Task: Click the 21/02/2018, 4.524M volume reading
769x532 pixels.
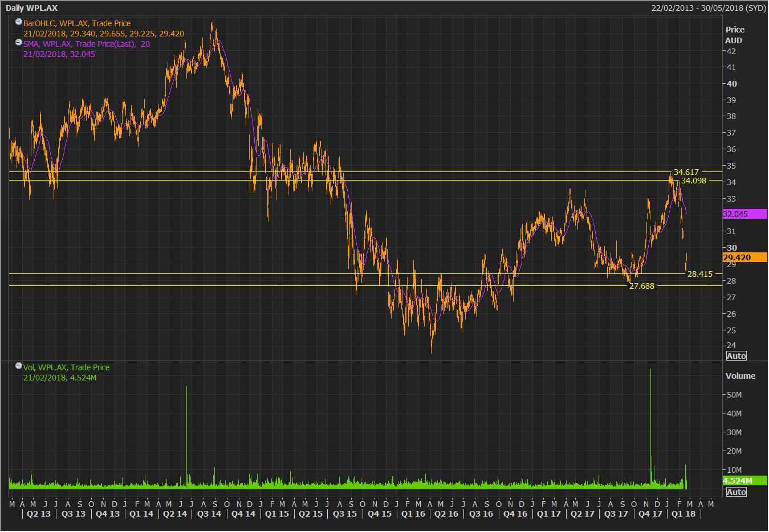Action: pyautogui.click(x=60, y=378)
